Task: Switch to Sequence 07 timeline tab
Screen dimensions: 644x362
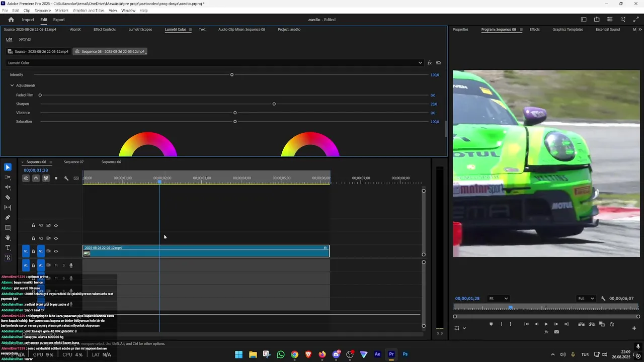Action: (x=73, y=162)
